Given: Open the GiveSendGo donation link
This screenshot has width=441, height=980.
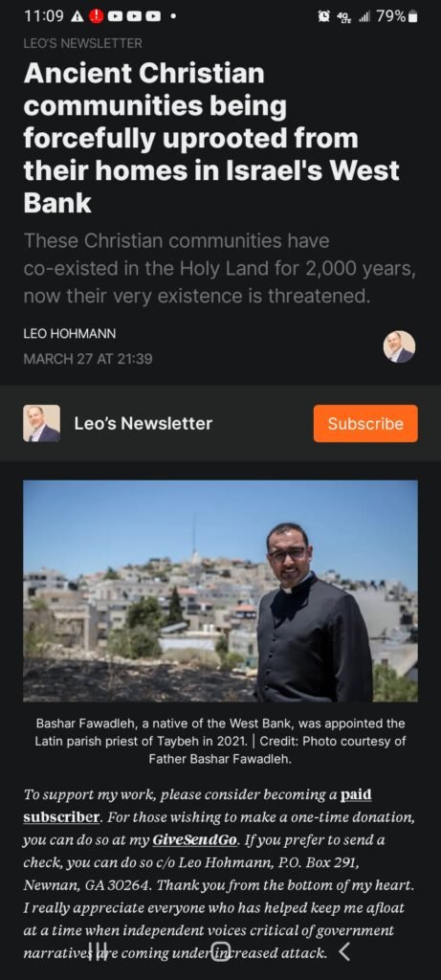Looking at the screenshot, I should [195, 839].
